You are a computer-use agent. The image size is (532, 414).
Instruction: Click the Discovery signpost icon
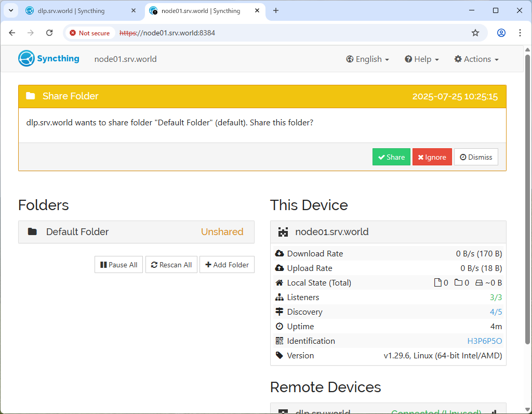click(279, 312)
